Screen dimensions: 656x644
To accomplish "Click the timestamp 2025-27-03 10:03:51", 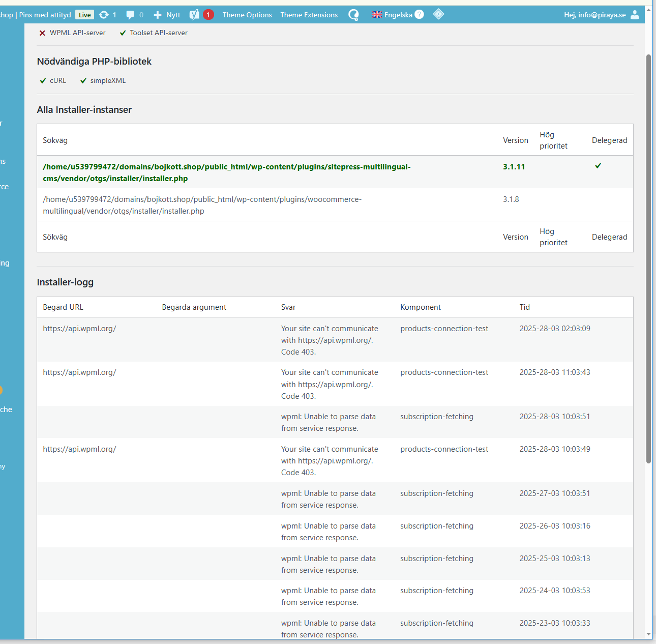I will pos(555,493).
